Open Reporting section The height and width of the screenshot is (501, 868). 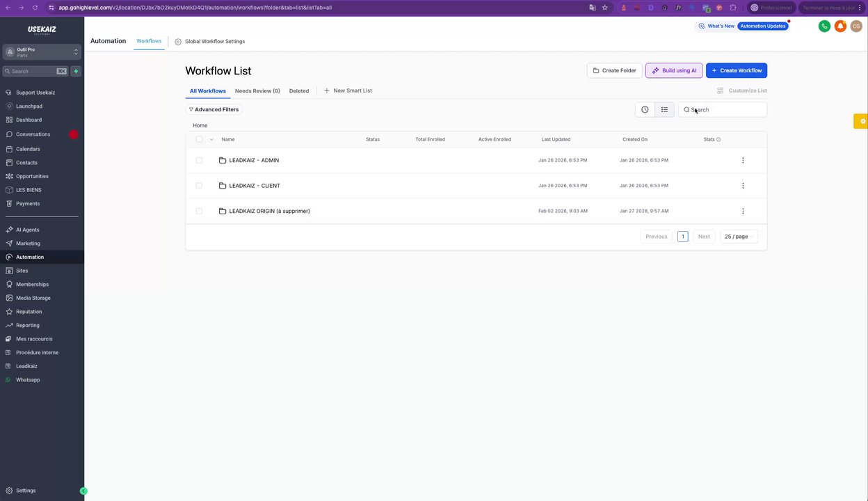28,326
